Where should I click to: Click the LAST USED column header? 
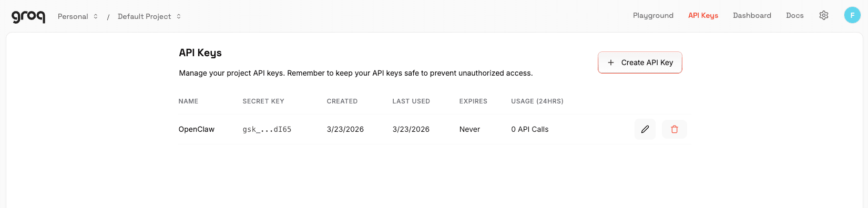pyautogui.click(x=411, y=101)
